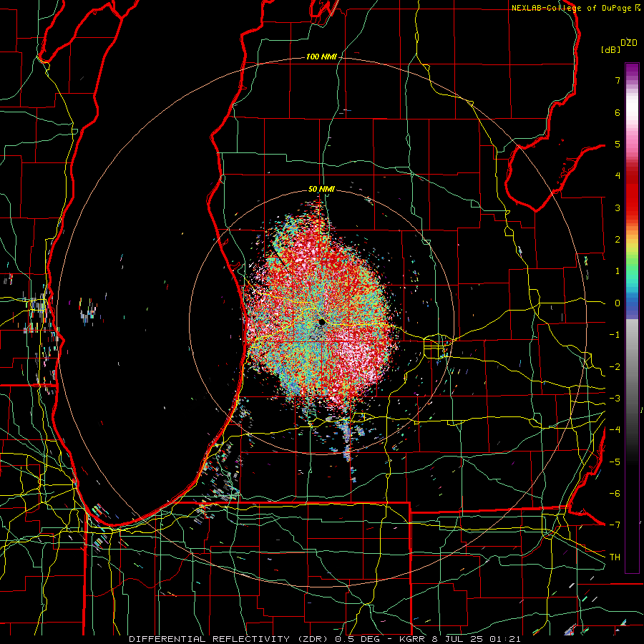Viewport: 644px width, 644px height.
Task: Click the vertical ZDR color bar
Action: coord(632,318)
